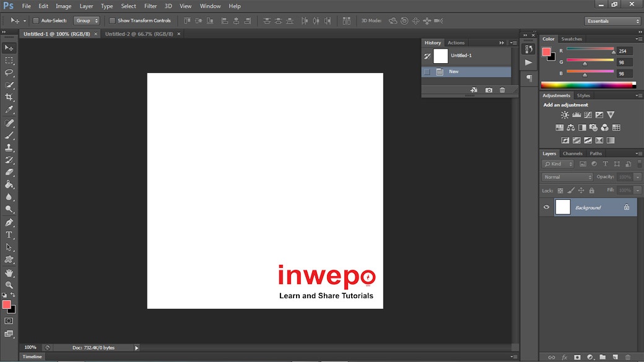
Task: Enable the Auto-Select checkbox
Action: point(35,20)
